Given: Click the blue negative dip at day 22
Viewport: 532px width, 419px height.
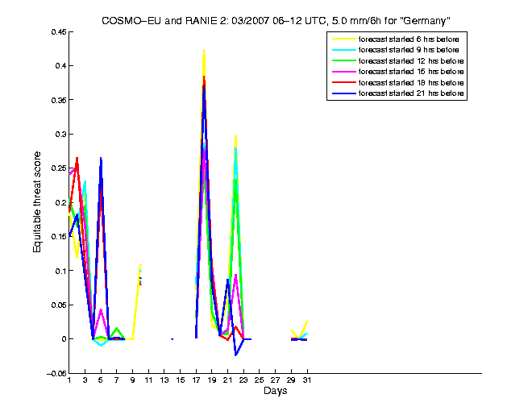Looking at the screenshot, I should point(235,355).
